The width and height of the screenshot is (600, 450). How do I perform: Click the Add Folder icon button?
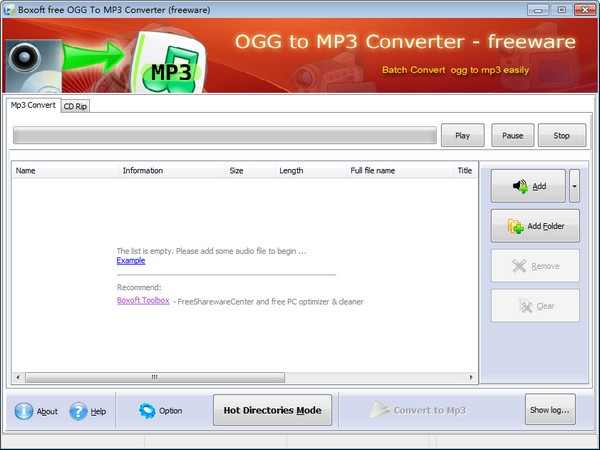click(516, 226)
